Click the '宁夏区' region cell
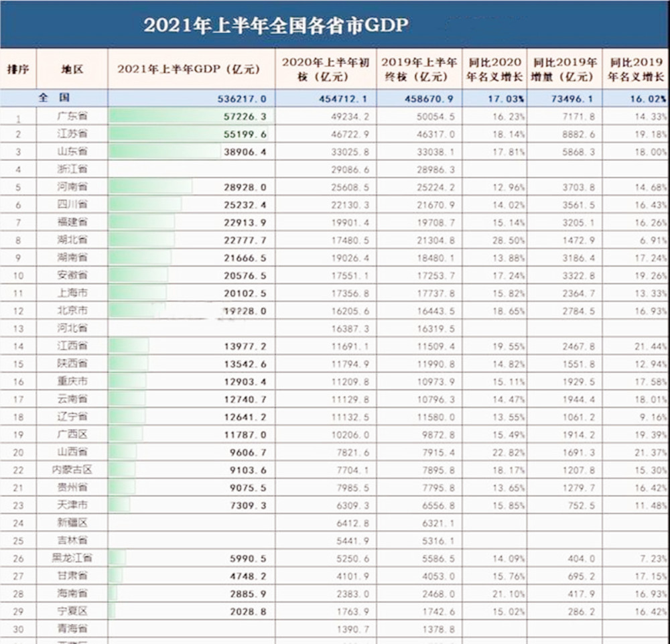The image size is (670, 644). coord(72,610)
